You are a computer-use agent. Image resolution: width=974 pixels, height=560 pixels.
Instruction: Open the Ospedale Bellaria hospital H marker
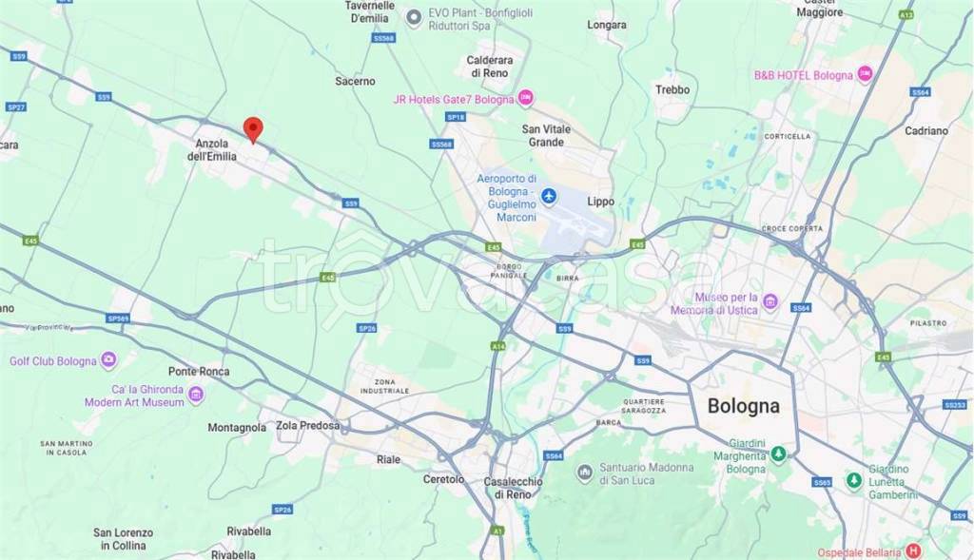[912, 550]
